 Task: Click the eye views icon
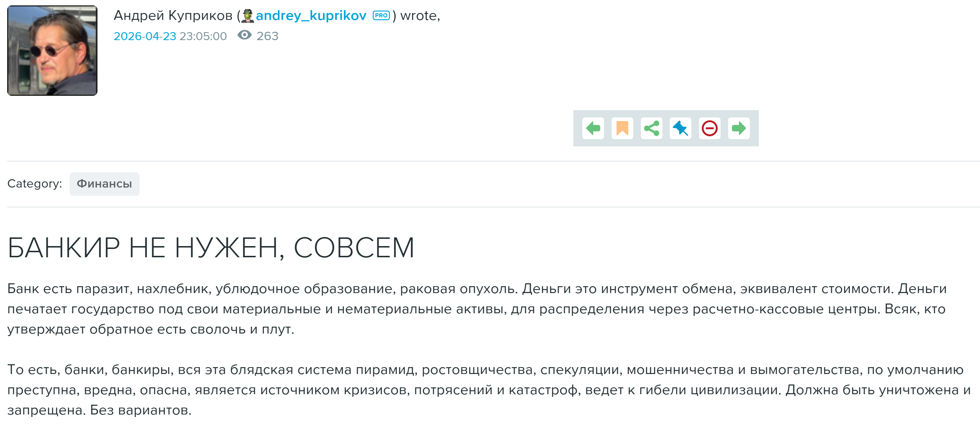244,35
